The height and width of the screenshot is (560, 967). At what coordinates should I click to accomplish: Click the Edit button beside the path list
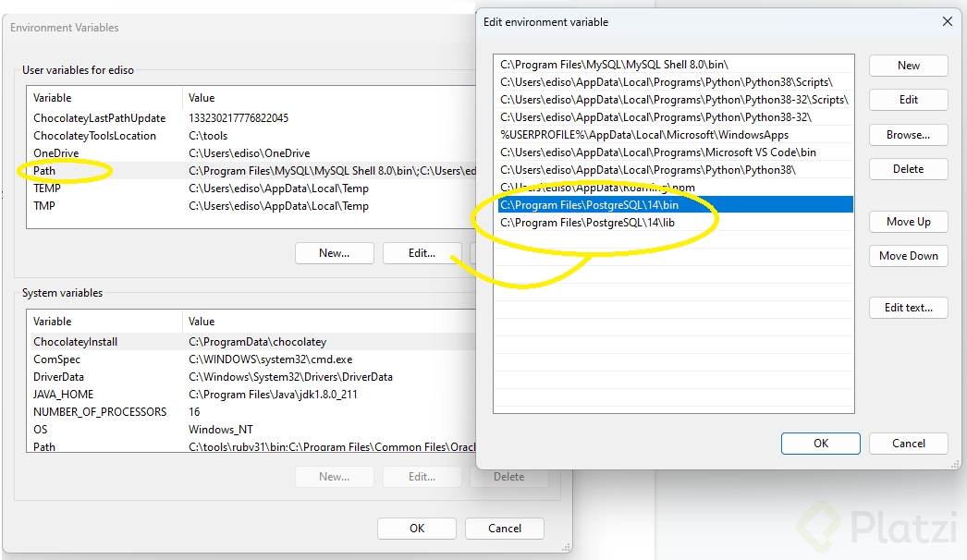[909, 99]
